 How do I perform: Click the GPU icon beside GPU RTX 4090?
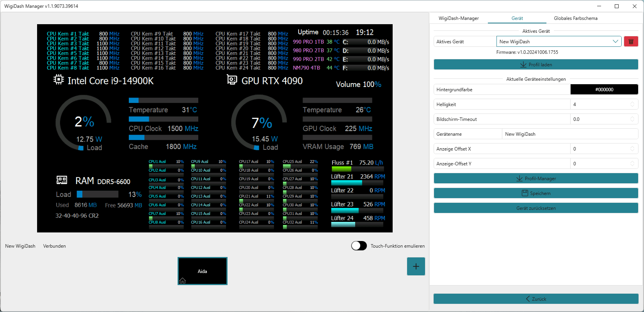click(232, 80)
